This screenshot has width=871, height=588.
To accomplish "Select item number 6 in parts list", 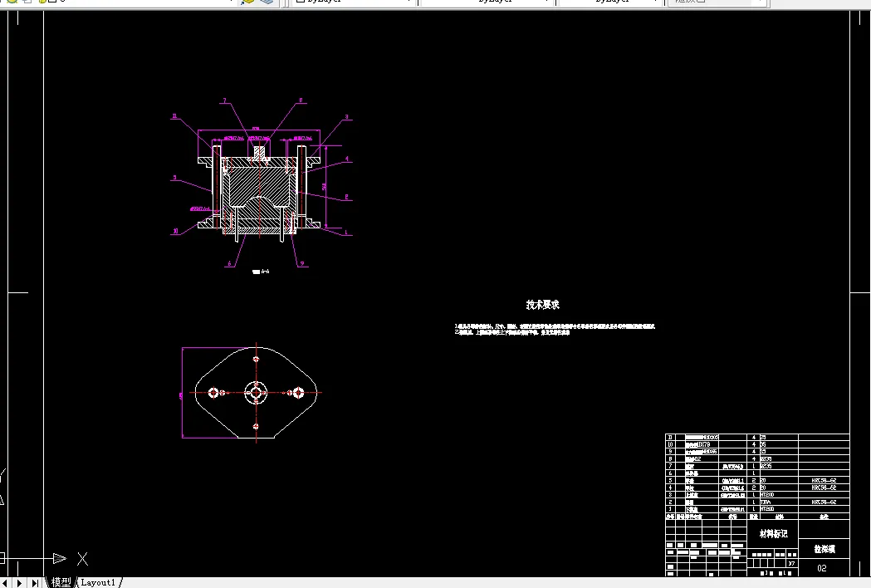I will tap(670, 473).
